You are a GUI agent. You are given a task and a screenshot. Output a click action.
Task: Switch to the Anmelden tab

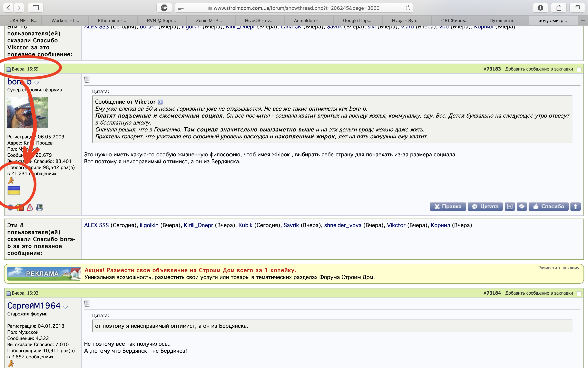click(x=308, y=21)
